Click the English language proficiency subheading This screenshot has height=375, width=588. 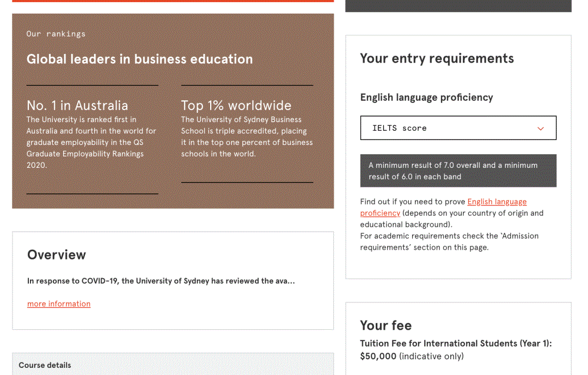coord(426,97)
